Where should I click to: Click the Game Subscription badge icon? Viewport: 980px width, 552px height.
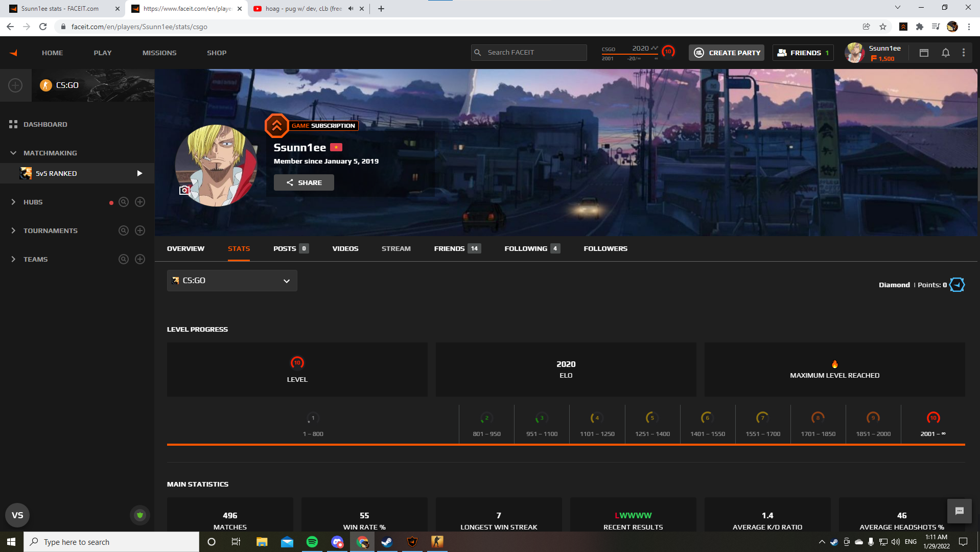277,126
